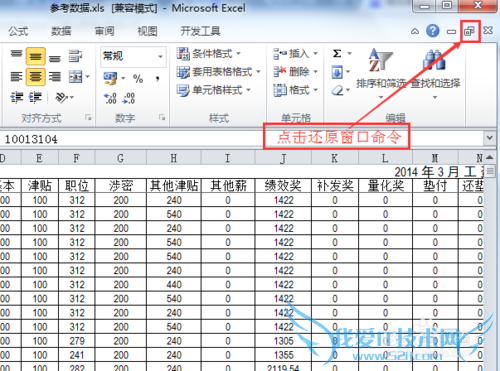This screenshot has height=371, width=500.
Task: Align text left
Action: coord(16,76)
